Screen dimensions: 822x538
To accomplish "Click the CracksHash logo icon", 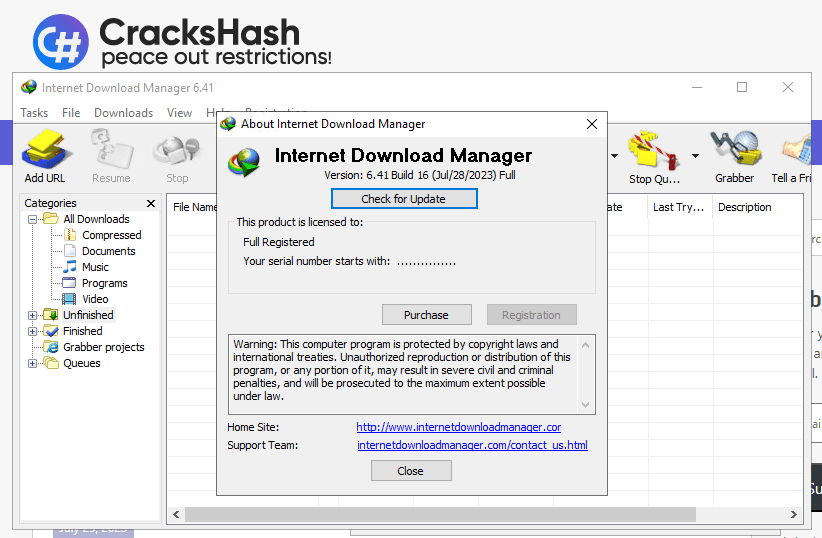I will 61,42.
